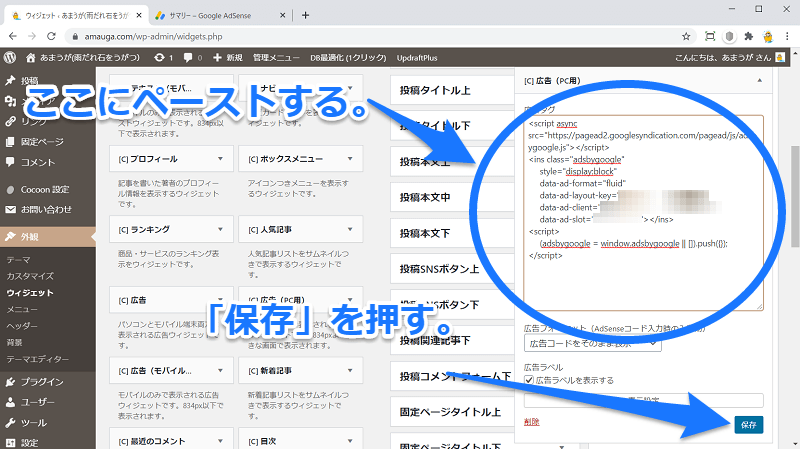Expand the Ranking widget
Viewport: 800px width, 449px height.
pyautogui.click(x=219, y=230)
